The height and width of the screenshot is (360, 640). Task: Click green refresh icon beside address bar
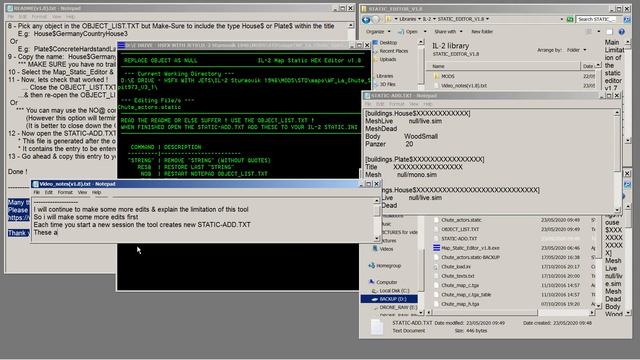coord(570,19)
